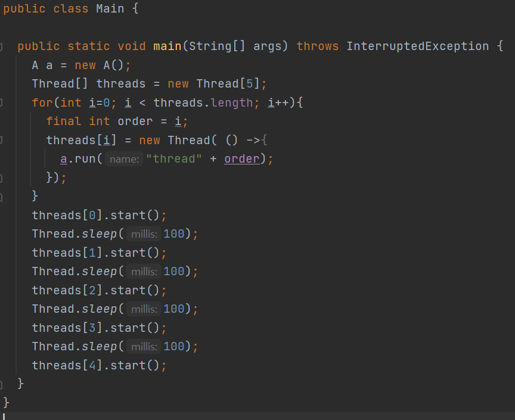Click the green "thread" string literal
This screenshot has height=420, width=515.
click(x=173, y=159)
